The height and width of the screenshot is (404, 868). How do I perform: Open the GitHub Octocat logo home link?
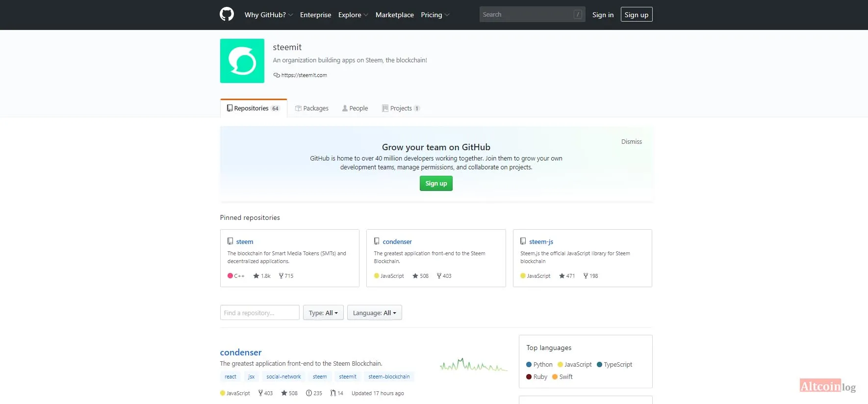227,14
